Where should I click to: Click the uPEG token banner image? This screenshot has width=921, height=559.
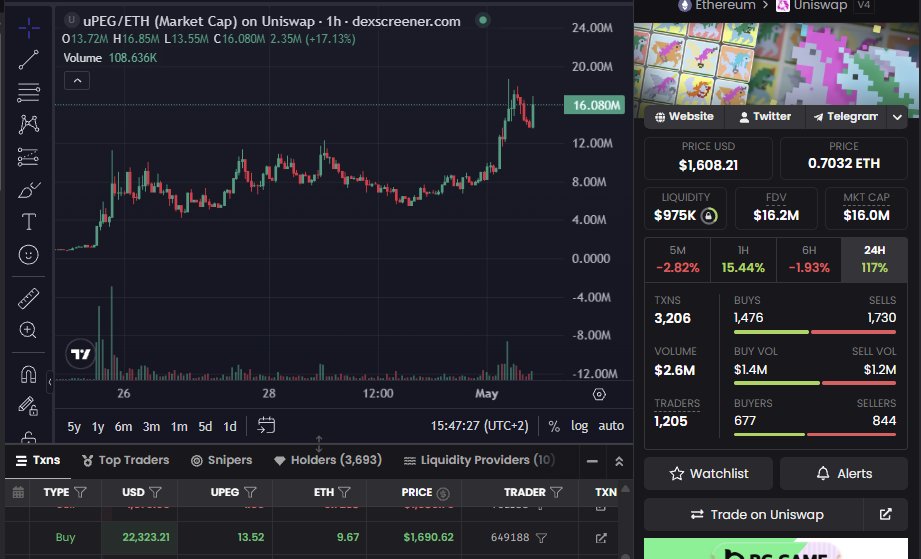click(x=777, y=65)
